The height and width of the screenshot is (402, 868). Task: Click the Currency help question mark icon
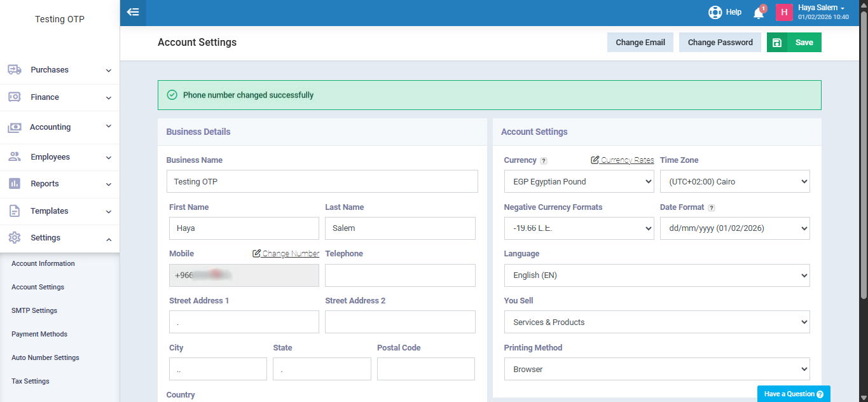point(544,161)
